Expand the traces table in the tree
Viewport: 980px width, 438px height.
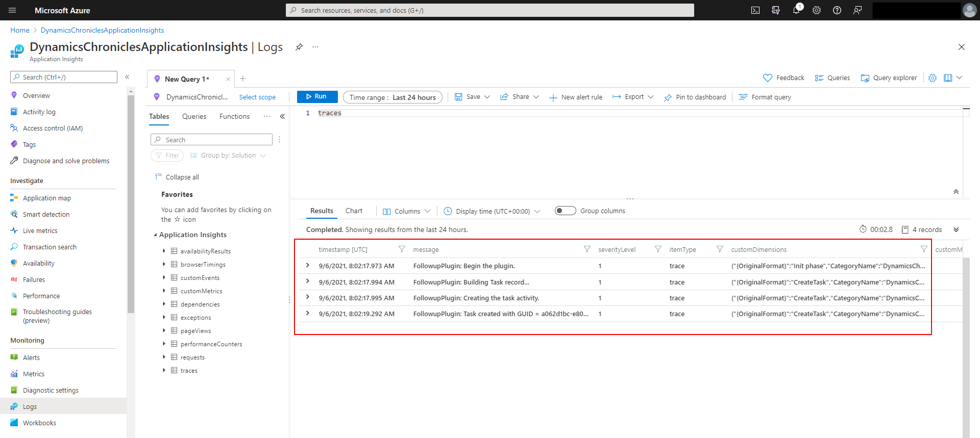[164, 370]
